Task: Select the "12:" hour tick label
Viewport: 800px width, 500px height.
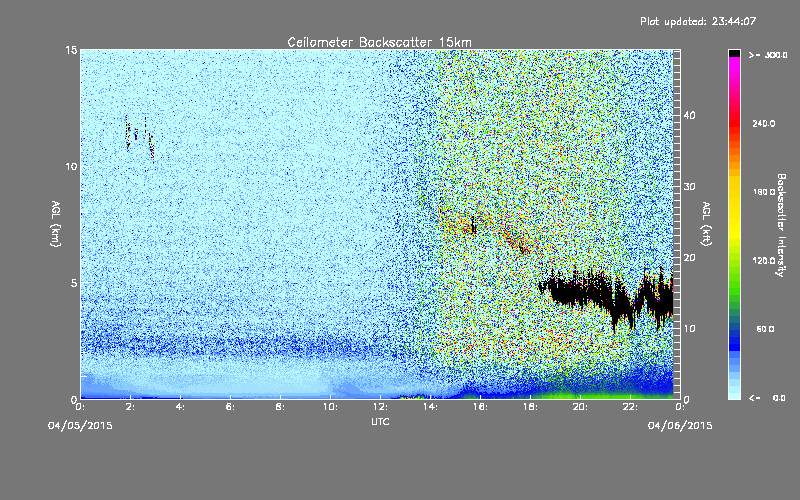Action: click(380, 407)
